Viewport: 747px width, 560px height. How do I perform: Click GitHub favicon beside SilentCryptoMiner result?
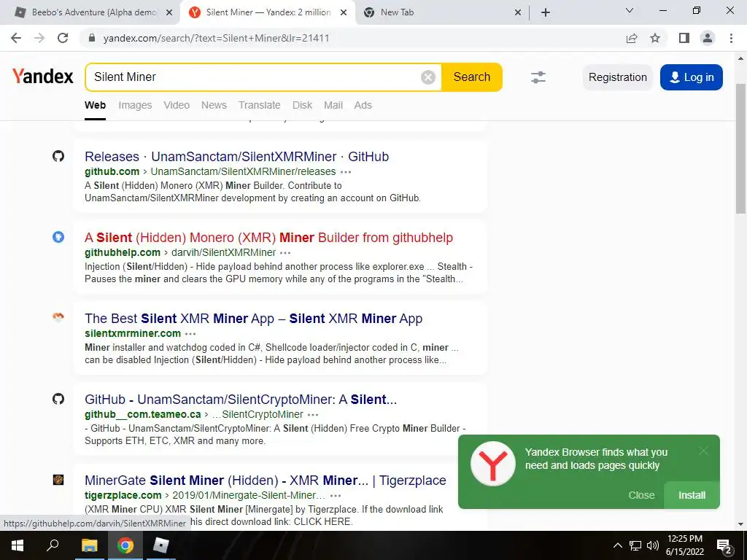point(58,399)
